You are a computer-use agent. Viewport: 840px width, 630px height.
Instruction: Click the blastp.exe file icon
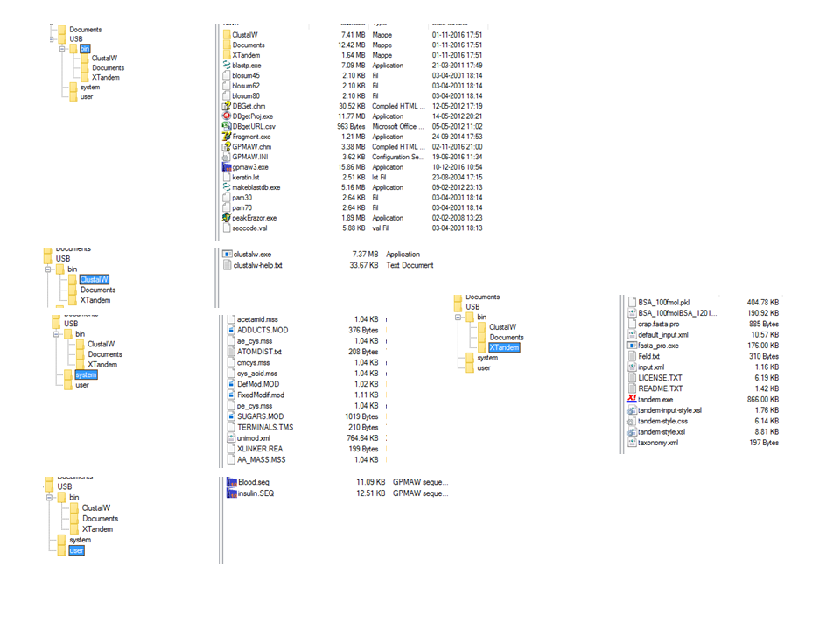227,66
